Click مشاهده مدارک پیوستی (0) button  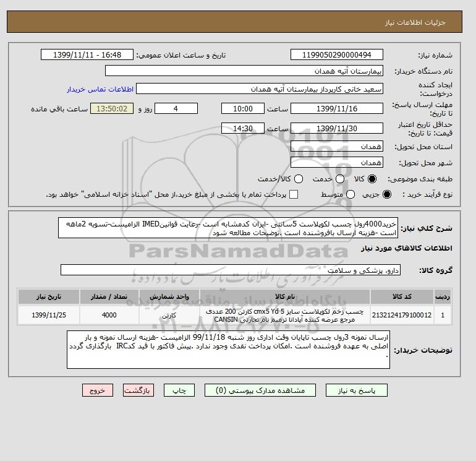(x=260, y=390)
